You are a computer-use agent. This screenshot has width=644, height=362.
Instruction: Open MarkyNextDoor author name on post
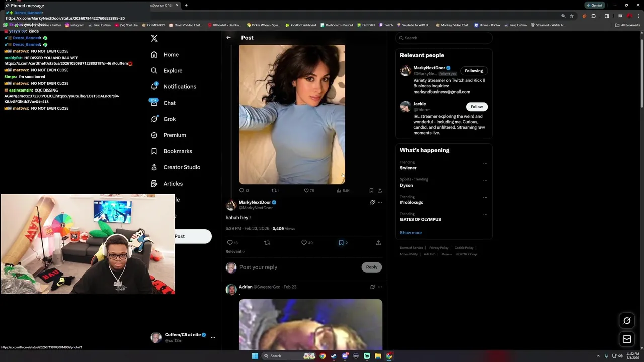(255, 202)
